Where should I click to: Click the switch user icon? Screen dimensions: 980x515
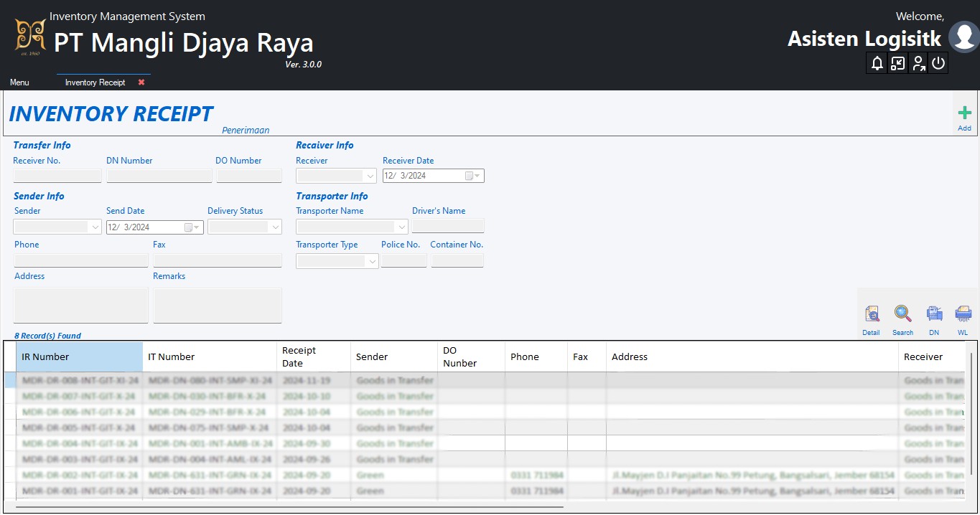coord(918,63)
